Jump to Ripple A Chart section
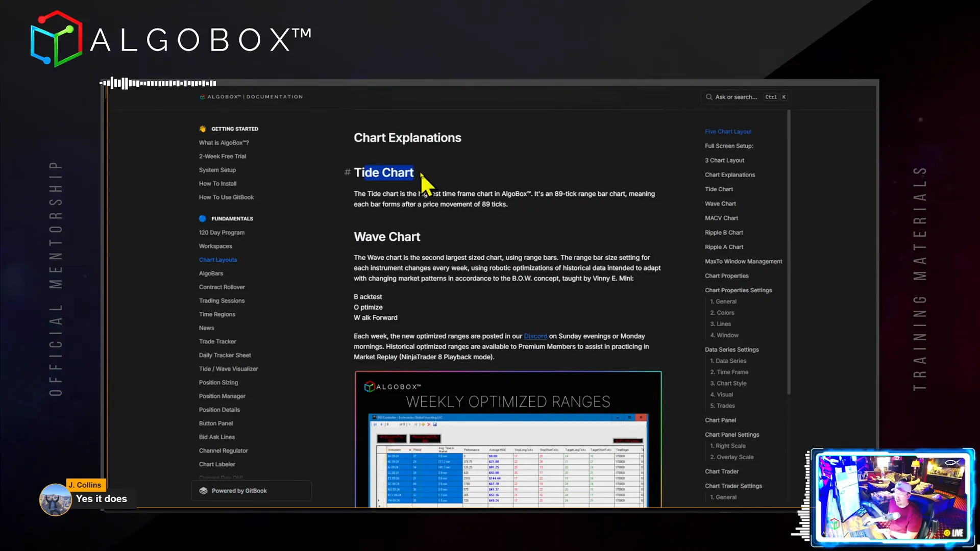Screen dimensions: 980x551 (724, 247)
